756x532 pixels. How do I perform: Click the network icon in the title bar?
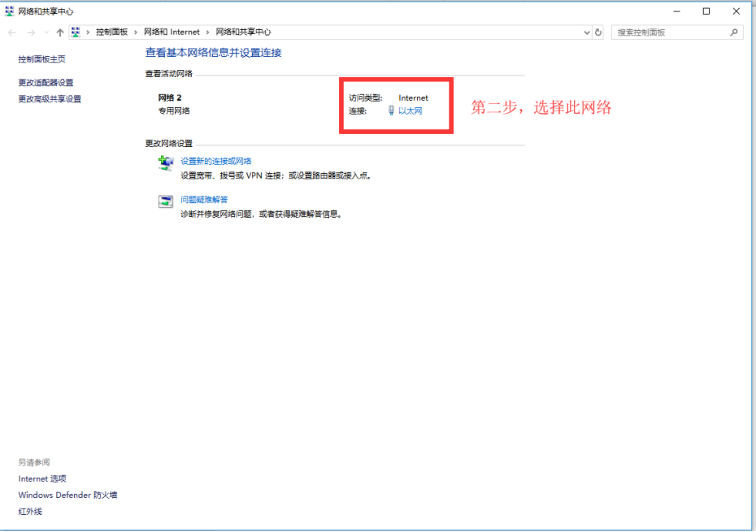point(9,11)
